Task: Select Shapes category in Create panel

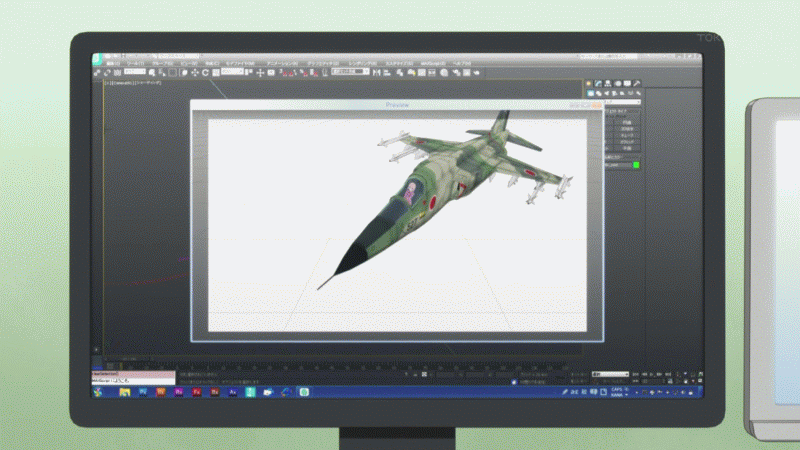Action: [598, 93]
